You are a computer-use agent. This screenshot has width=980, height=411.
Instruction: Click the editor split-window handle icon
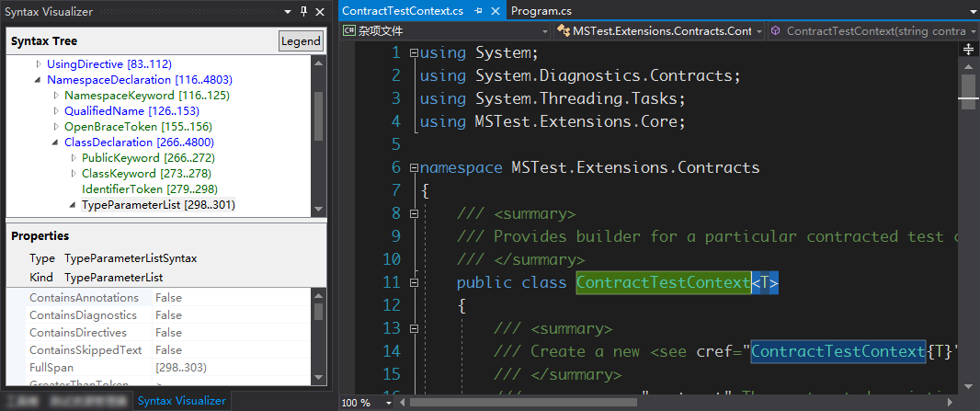tap(968, 51)
